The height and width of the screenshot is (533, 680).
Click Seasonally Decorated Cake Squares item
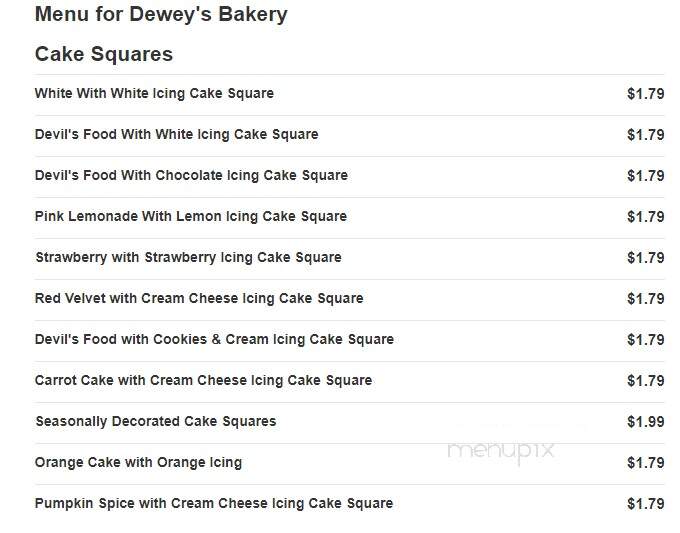point(156,421)
